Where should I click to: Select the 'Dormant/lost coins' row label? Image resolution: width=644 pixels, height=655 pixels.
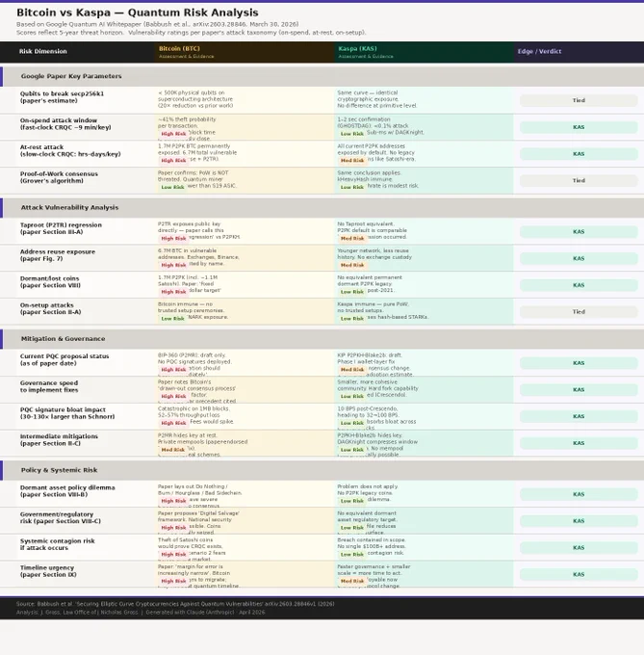tap(50, 281)
